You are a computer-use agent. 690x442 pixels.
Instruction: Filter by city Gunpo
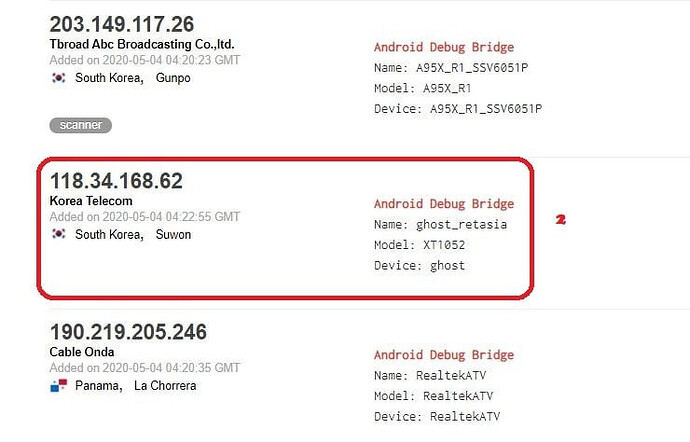pos(173,78)
